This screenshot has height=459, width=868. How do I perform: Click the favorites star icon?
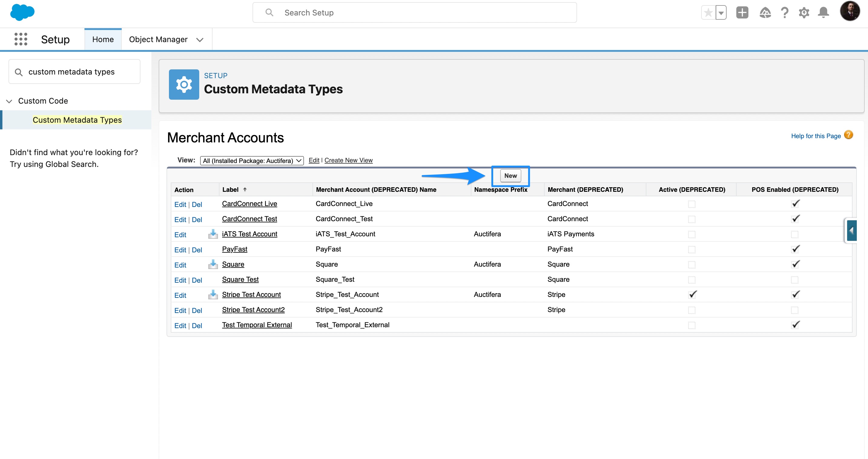click(708, 13)
